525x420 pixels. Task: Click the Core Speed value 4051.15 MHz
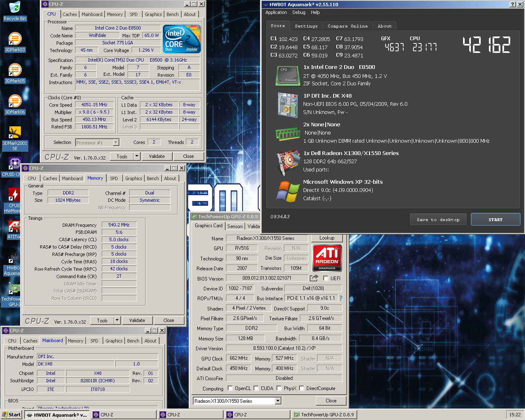click(94, 105)
